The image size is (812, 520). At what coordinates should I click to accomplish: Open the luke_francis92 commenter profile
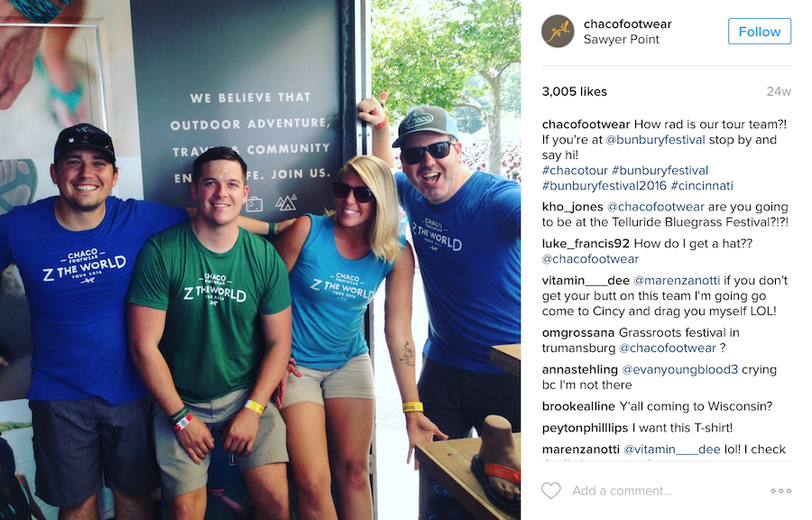tap(586, 244)
